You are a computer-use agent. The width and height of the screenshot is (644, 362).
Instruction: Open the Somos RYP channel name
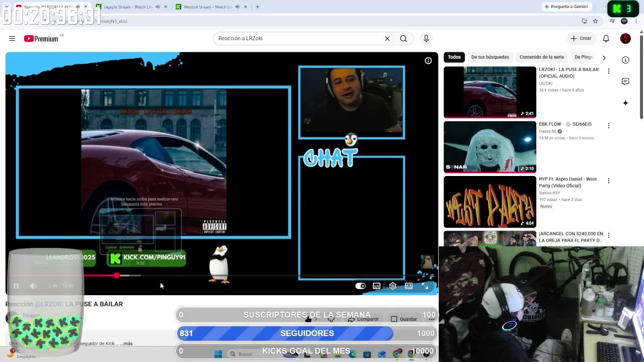(x=550, y=193)
